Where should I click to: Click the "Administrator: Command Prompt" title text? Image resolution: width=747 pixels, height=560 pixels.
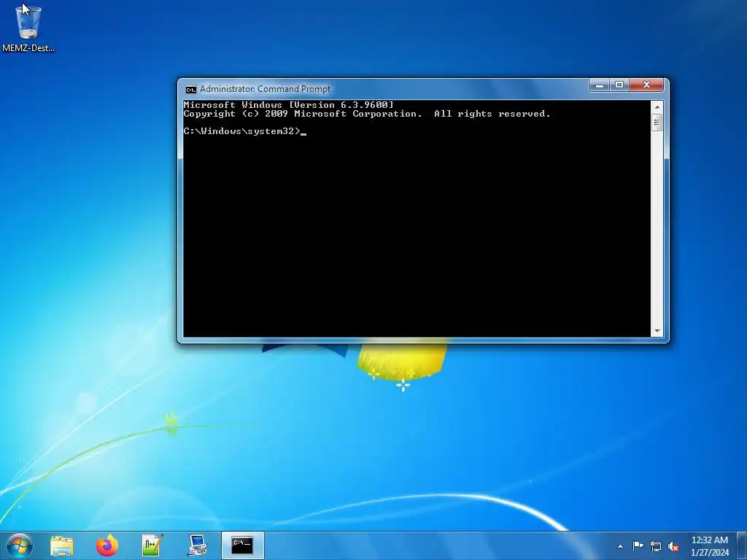pos(265,89)
